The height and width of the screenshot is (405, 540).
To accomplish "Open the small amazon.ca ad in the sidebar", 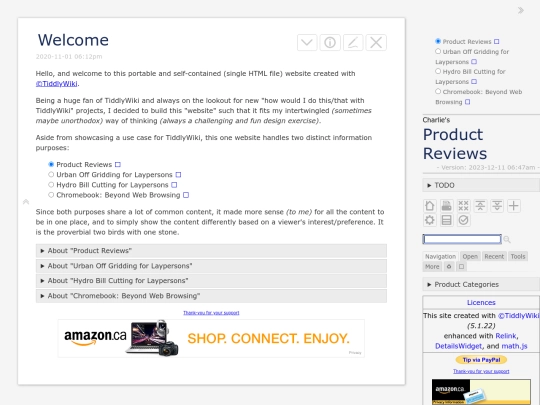I will [x=481, y=392].
